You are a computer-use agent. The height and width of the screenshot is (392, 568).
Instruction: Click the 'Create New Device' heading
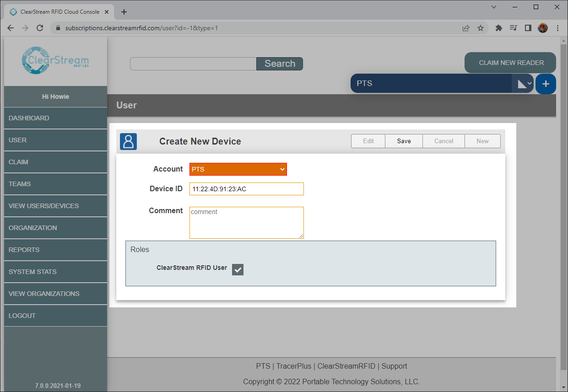click(200, 141)
